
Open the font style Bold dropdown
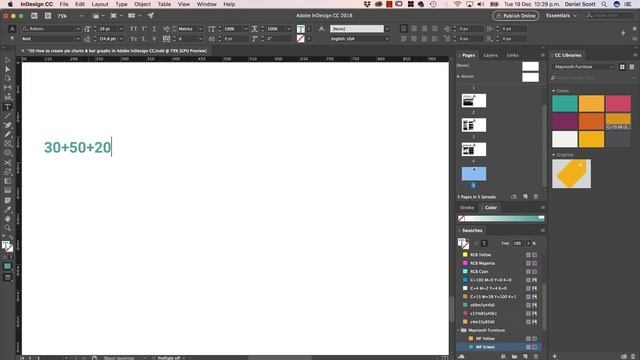(x=78, y=39)
